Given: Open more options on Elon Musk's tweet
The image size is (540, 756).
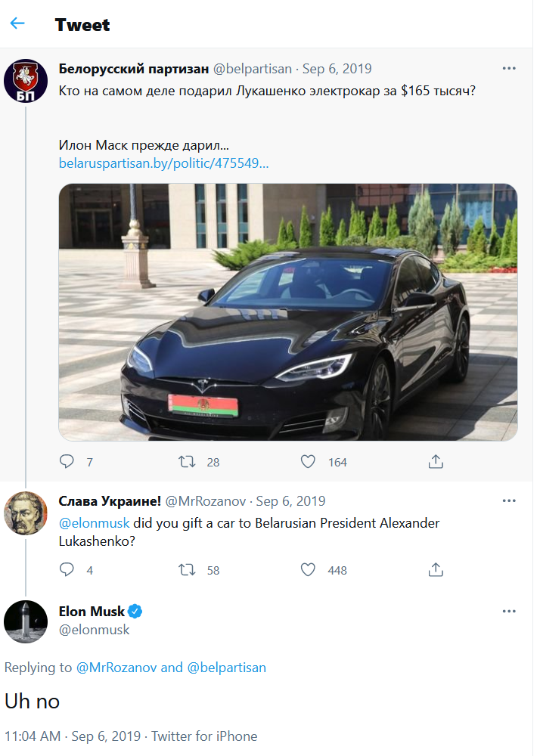Looking at the screenshot, I should pyautogui.click(x=509, y=612).
